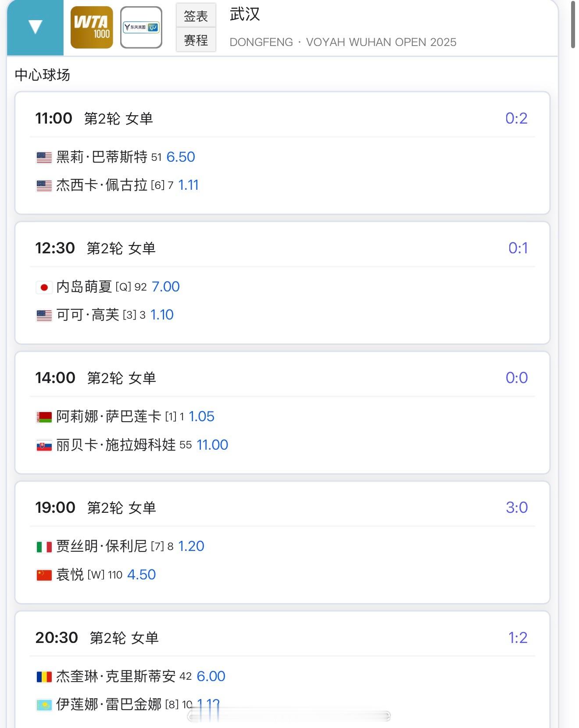
Task: Click the 3:0 score of 19:00 match
Action: pyautogui.click(x=517, y=508)
